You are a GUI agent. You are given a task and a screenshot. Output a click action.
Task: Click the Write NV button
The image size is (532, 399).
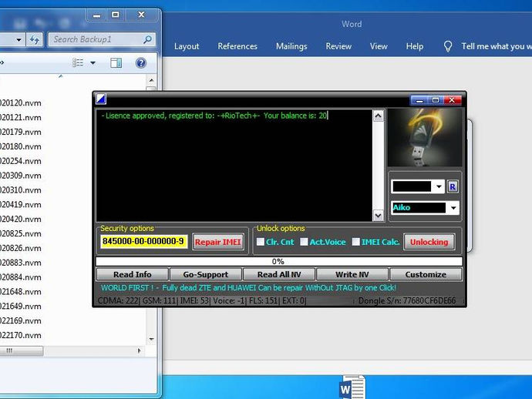click(x=352, y=274)
